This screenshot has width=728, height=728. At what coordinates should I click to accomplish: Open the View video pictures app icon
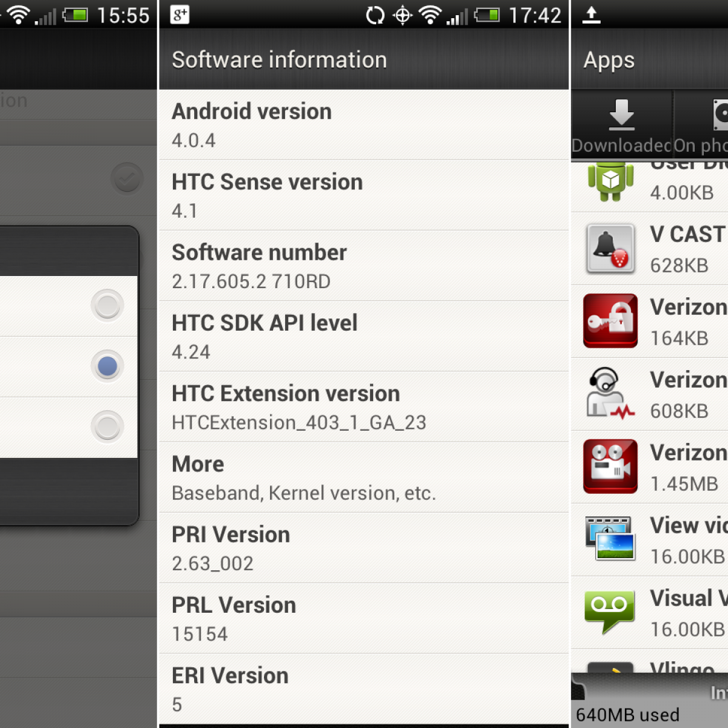(610, 539)
